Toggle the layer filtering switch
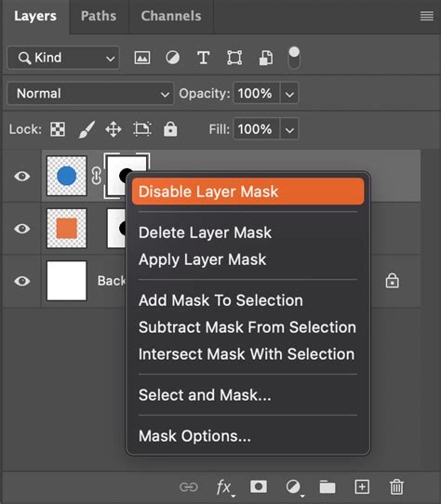Viewport: 441px width, 504px height. pyautogui.click(x=294, y=58)
